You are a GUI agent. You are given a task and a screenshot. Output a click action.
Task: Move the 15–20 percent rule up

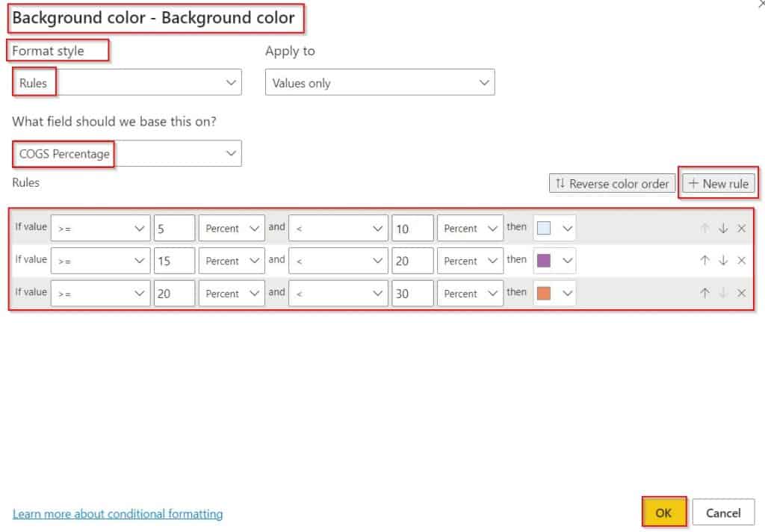pos(704,261)
